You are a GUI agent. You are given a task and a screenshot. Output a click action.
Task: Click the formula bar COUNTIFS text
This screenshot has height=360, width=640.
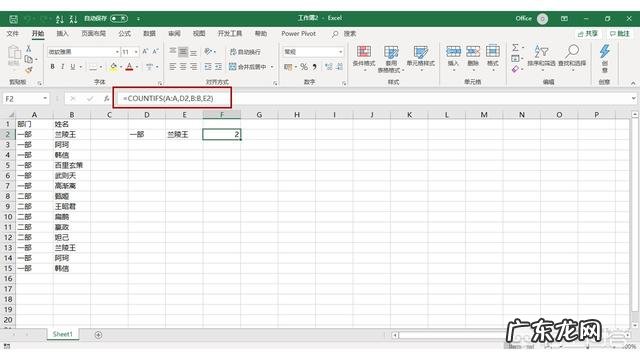[168, 98]
